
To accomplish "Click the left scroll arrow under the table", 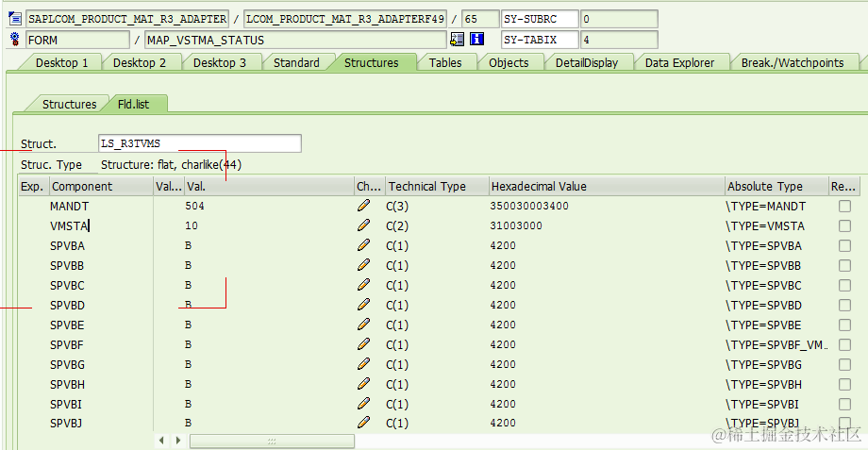I will click(161, 441).
